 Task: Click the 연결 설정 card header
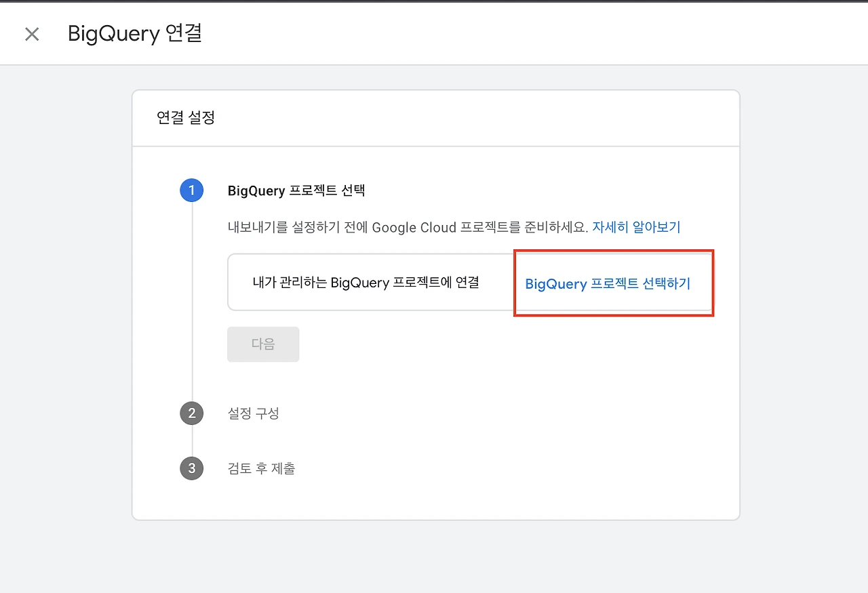click(186, 118)
